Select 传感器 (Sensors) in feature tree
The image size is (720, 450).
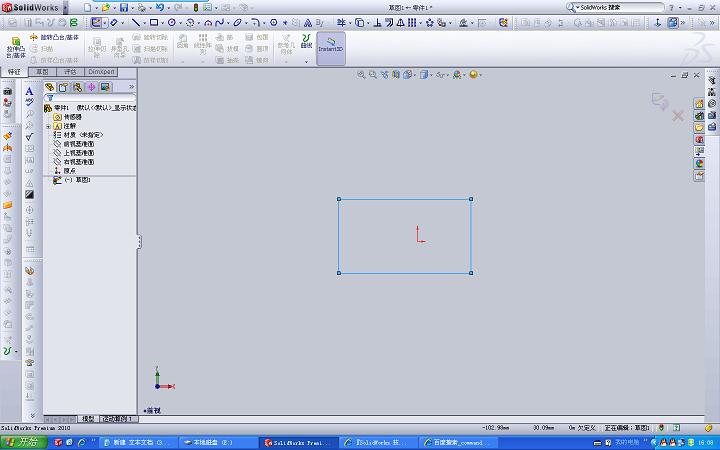coord(68,117)
